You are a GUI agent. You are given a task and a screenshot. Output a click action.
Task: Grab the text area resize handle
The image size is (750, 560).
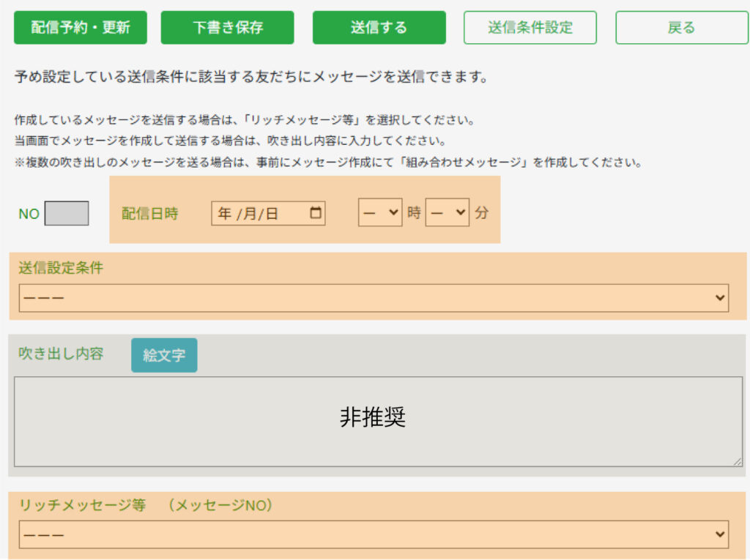pyautogui.click(x=738, y=461)
